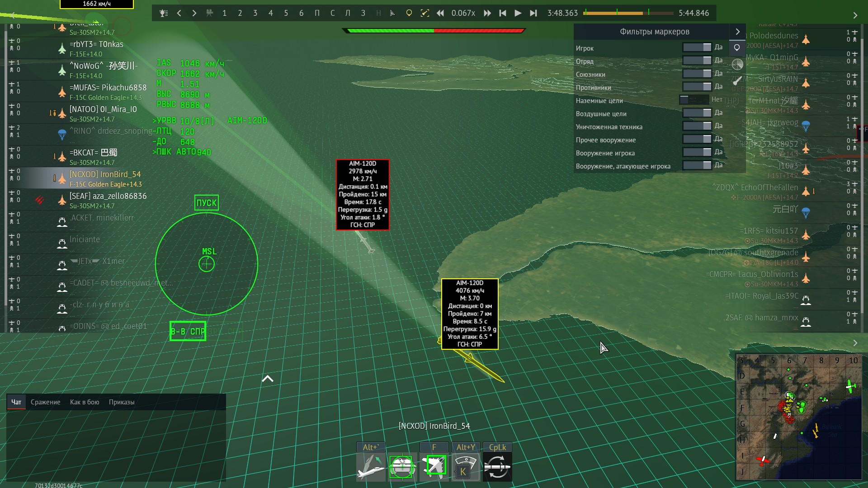The height and width of the screenshot is (488, 868).
Task: Click the red AIM-120D missile info box
Action: (x=363, y=194)
